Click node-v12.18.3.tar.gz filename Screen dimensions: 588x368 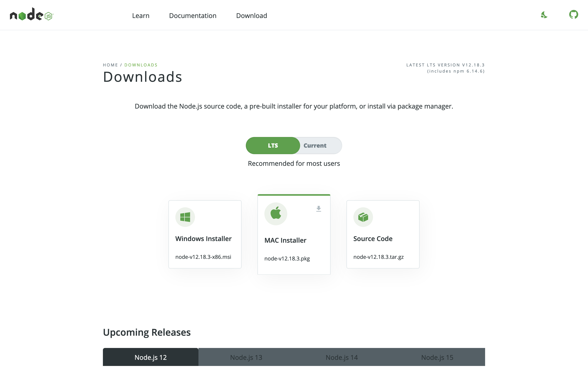tap(378, 257)
